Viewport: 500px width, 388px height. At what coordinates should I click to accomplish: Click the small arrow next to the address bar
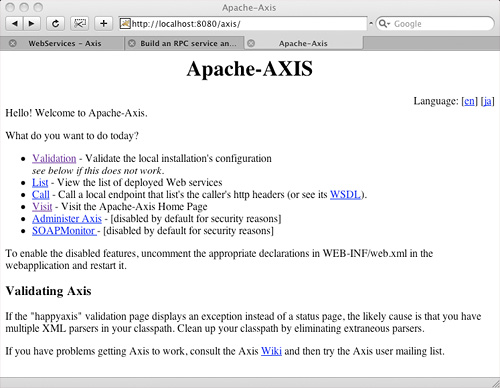coord(371,23)
